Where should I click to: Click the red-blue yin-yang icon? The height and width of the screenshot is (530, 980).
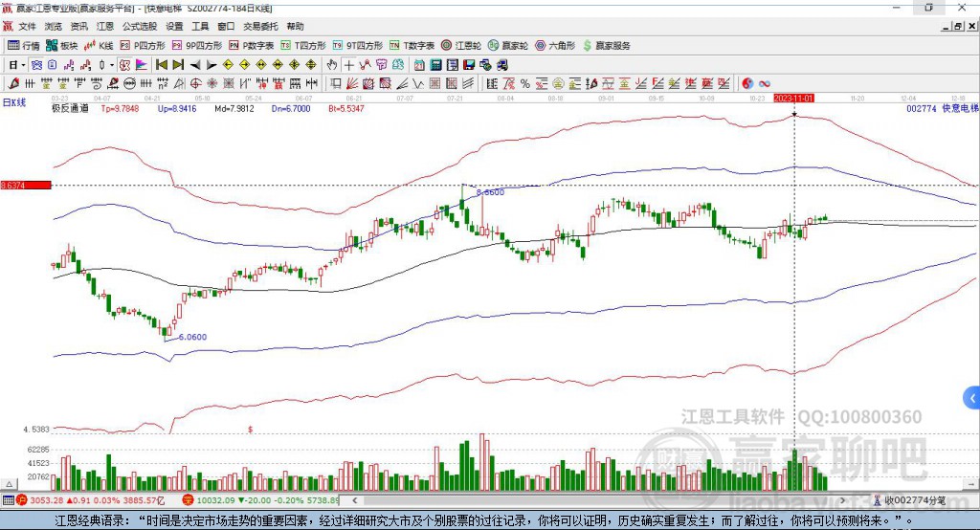pyautogui.click(x=747, y=84)
